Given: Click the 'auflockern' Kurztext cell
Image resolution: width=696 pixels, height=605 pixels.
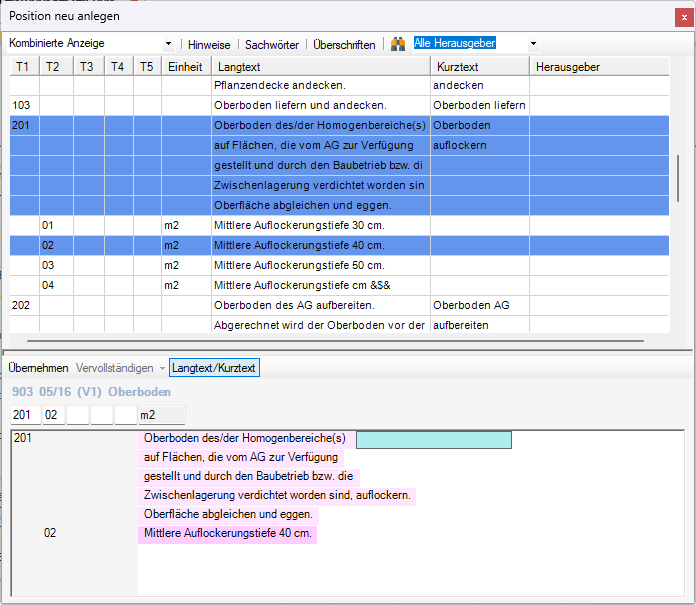Looking at the screenshot, I should (x=480, y=145).
